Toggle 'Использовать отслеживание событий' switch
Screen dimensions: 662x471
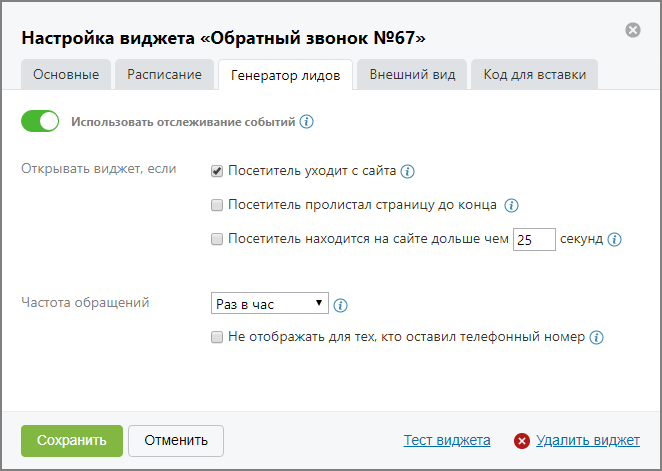click(40, 121)
